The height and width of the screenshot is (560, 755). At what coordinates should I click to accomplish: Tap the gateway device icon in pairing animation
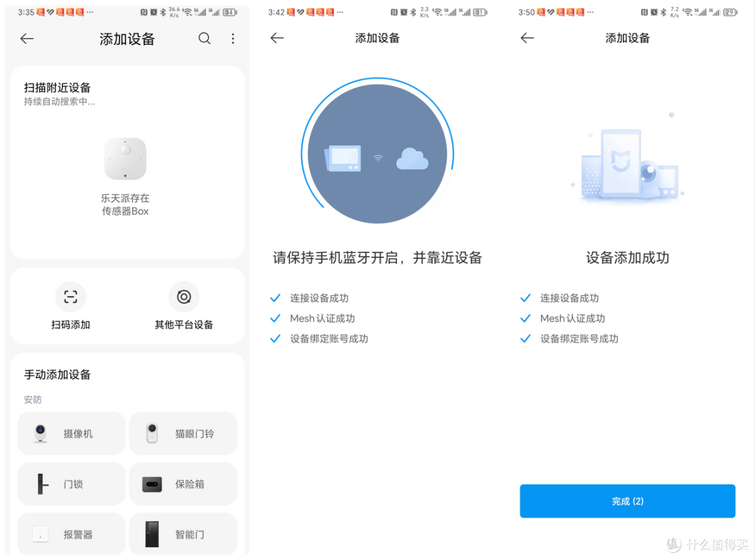tap(343, 158)
